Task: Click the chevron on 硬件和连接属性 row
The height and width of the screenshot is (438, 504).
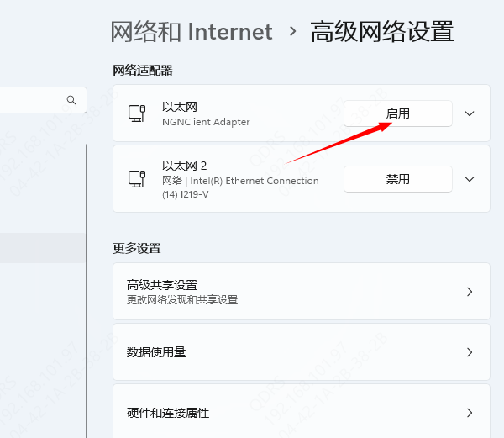Action: click(470, 413)
